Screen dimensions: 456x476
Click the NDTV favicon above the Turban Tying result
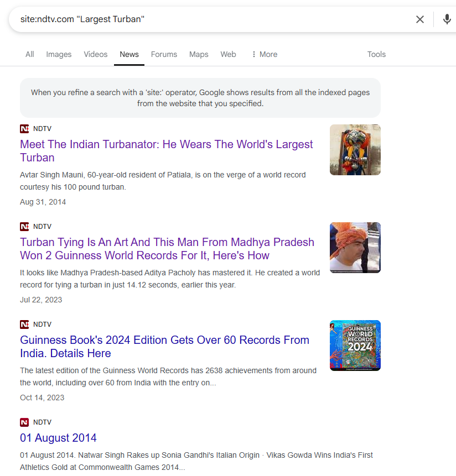[x=24, y=227]
